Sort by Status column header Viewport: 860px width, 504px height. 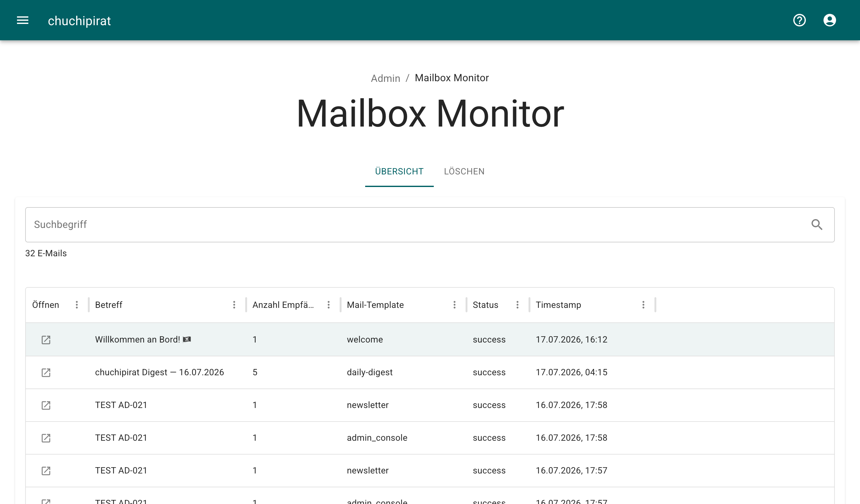(485, 305)
